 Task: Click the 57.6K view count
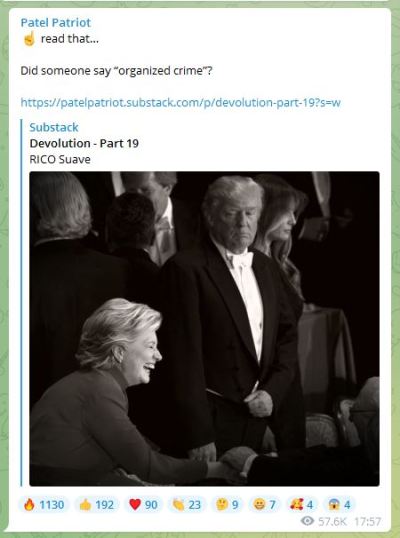coord(332,522)
